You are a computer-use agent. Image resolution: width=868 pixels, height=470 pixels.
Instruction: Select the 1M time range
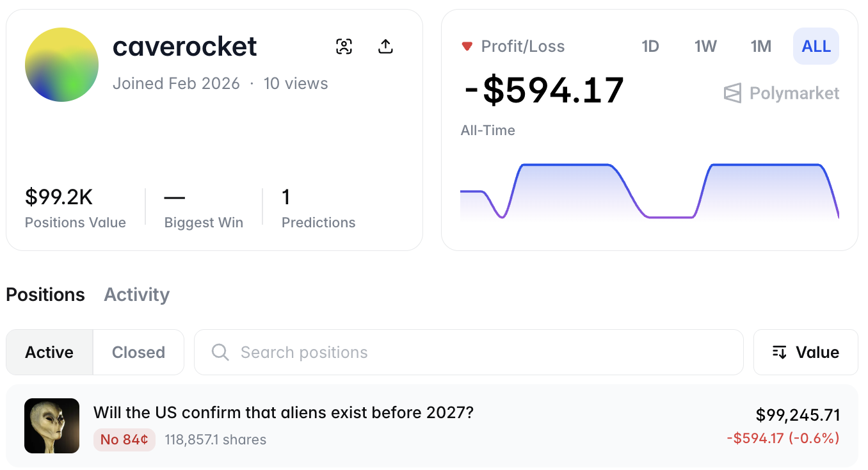tap(761, 46)
